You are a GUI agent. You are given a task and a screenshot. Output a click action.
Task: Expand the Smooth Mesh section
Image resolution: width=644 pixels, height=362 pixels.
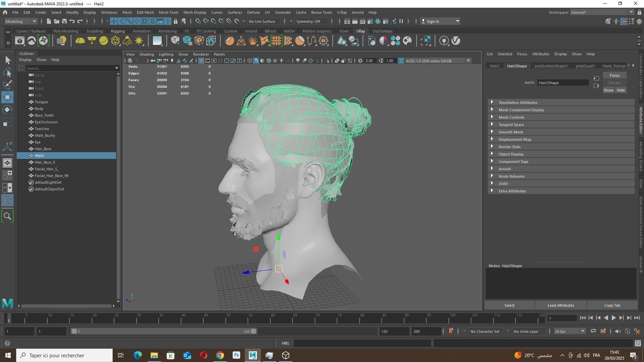point(561,132)
